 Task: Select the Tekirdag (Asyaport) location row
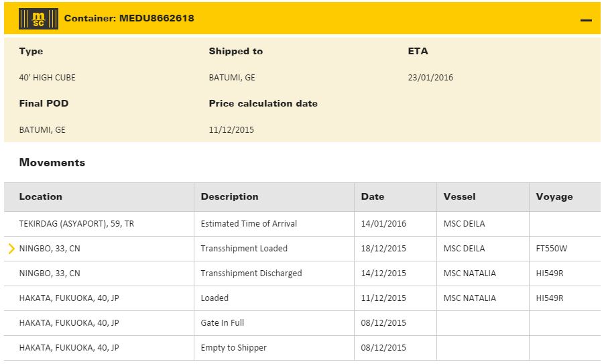click(x=76, y=224)
